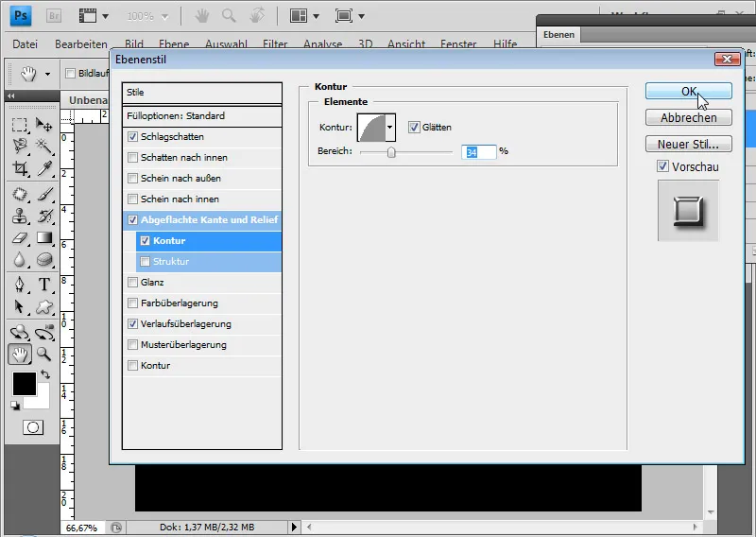Viewport: 756px width, 537px height.
Task: Select the Path Selection tool
Action: (x=19, y=306)
